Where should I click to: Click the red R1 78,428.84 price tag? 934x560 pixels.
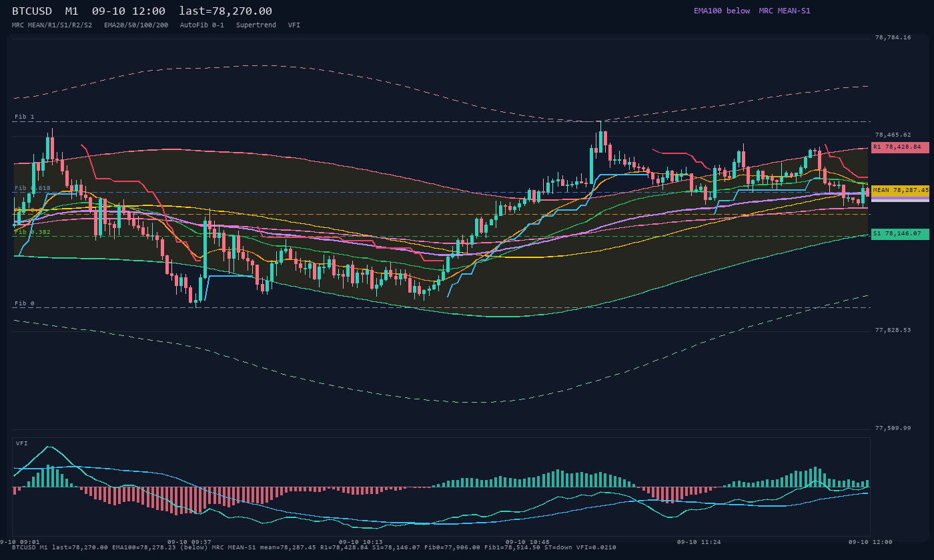point(900,147)
